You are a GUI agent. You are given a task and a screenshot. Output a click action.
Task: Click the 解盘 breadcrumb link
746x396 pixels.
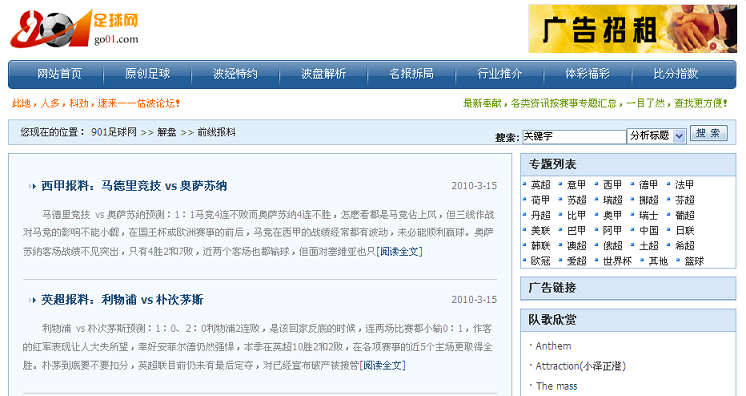click(167, 132)
